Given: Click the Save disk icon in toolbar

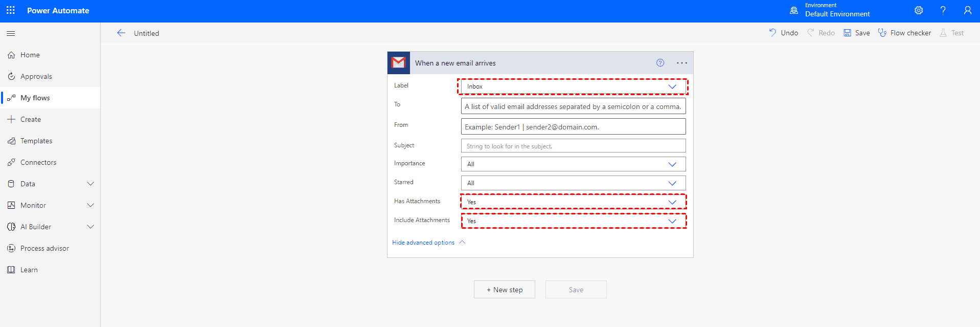Looking at the screenshot, I should coord(847,33).
